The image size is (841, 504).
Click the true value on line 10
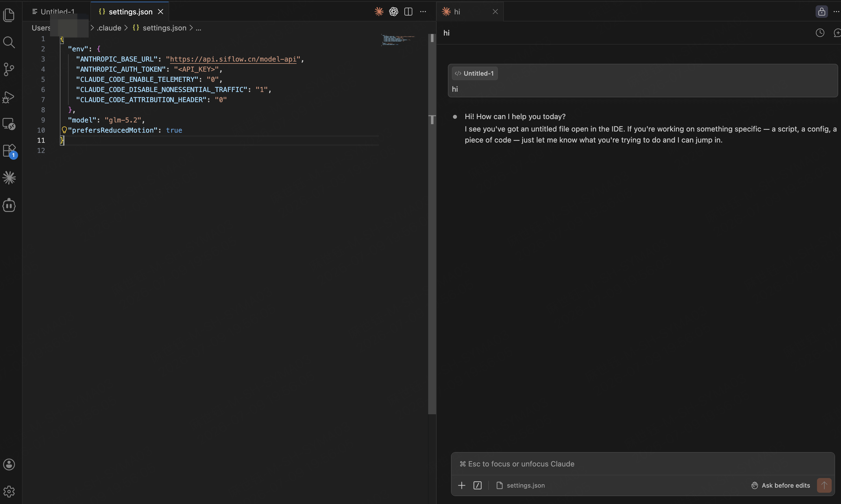pyautogui.click(x=174, y=130)
